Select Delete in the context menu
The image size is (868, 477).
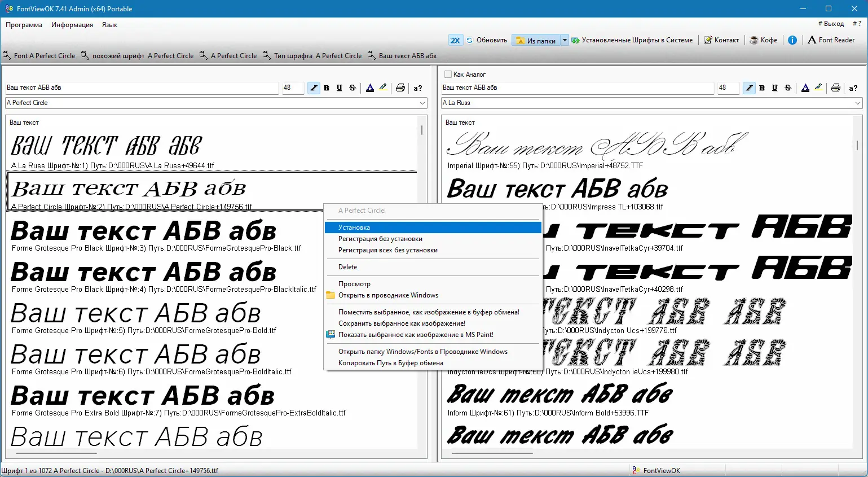[433, 267]
